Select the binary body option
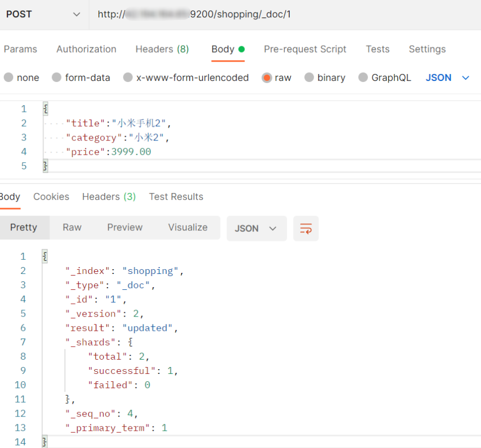 (309, 78)
